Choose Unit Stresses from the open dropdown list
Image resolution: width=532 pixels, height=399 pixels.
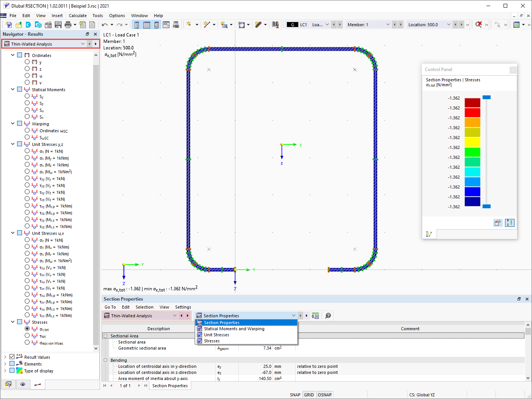click(x=217, y=335)
